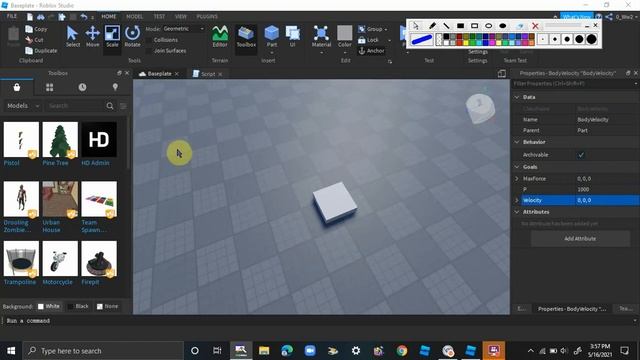
Task: Switch to the TEST ribbon tab
Action: click(x=159, y=17)
